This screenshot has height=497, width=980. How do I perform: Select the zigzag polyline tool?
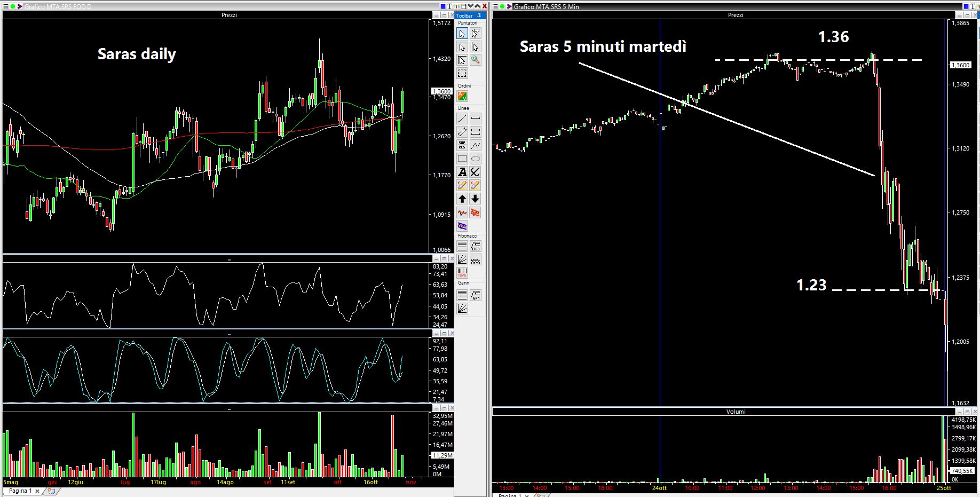(x=475, y=145)
